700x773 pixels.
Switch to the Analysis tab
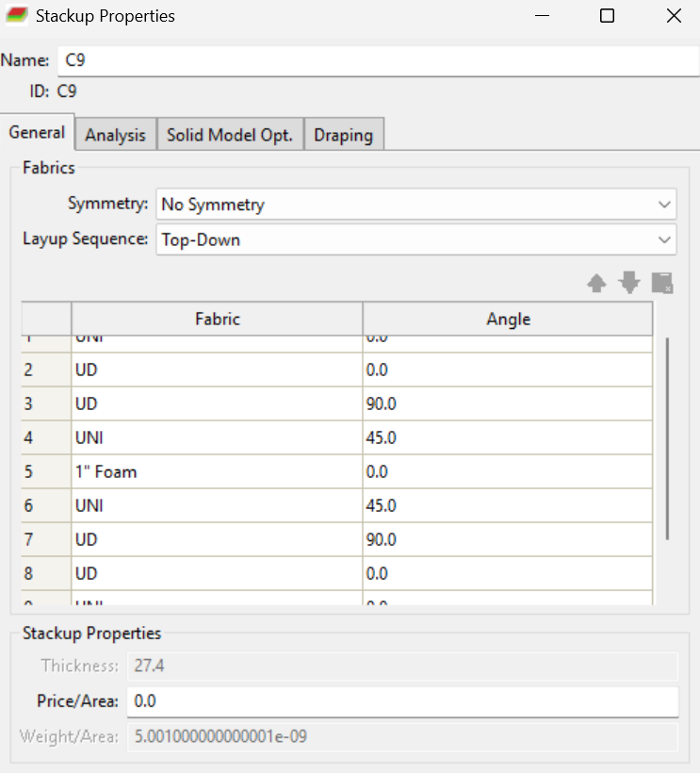(115, 135)
